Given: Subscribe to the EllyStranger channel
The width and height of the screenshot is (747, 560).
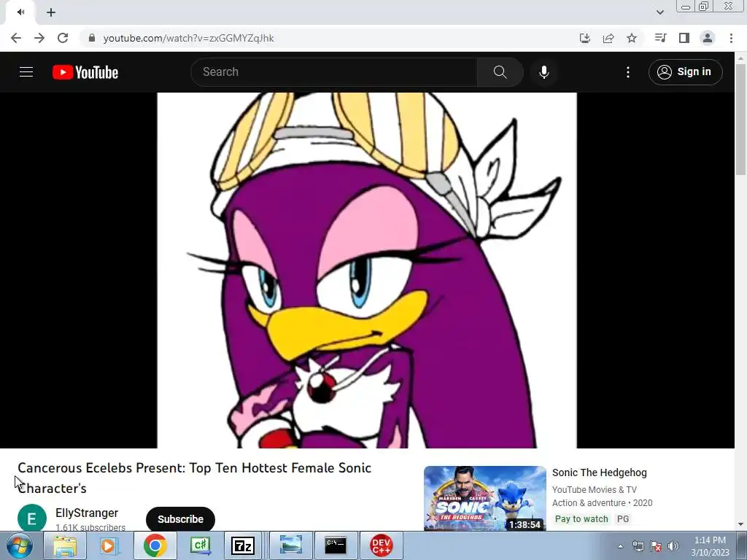Looking at the screenshot, I should (180, 519).
